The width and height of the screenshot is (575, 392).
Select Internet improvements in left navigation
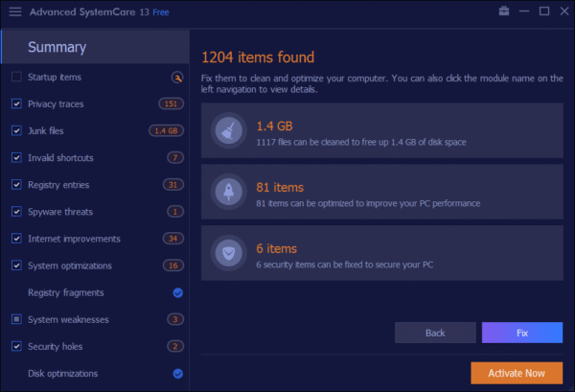click(x=74, y=238)
